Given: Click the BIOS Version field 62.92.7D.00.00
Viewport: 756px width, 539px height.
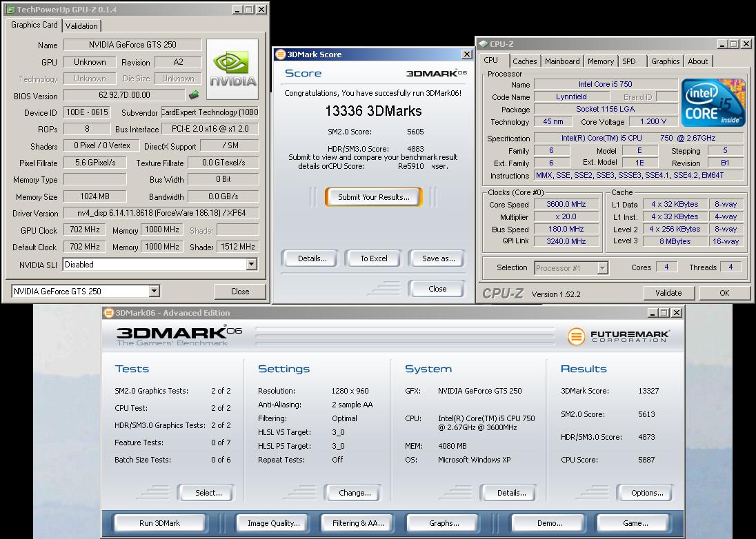Looking at the screenshot, I should tap(124, 95).
